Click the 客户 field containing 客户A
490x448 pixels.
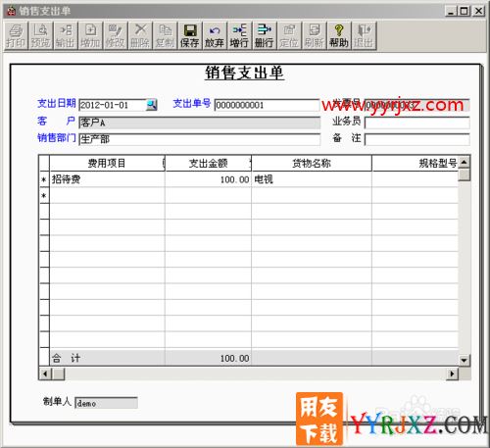[200, 123]
